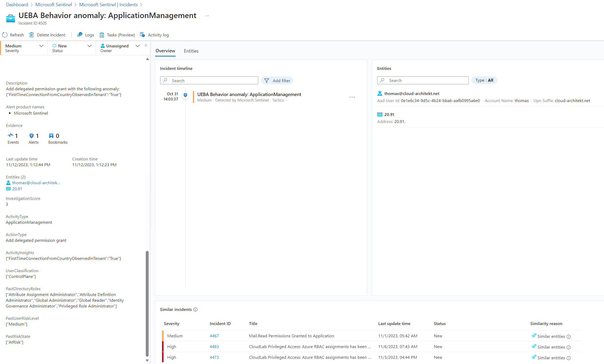Open the UEBA Behavior anomaly timeline entry
604x364 pixels.
tap(249, 94)
